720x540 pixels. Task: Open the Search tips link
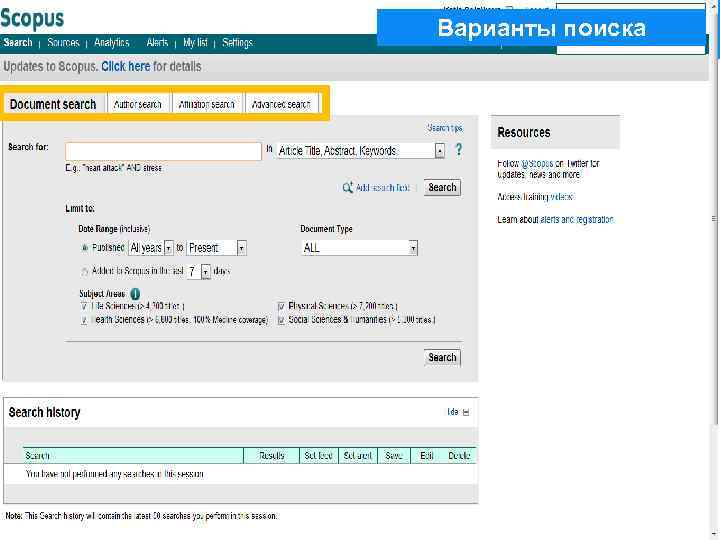444,128
